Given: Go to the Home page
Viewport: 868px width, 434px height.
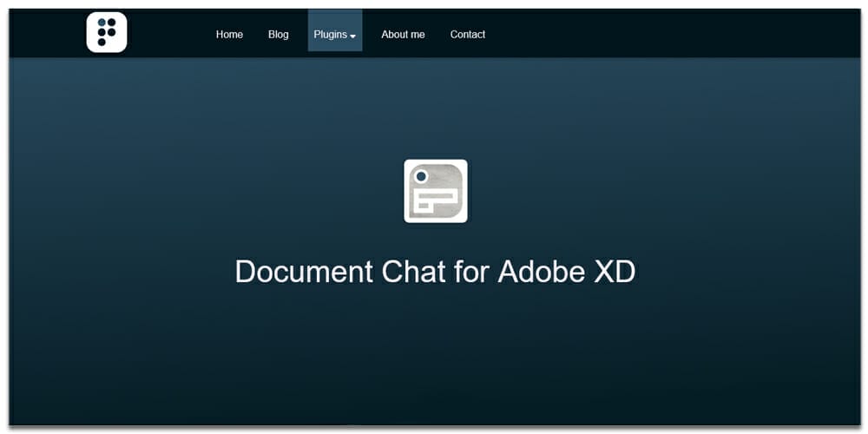Looking at the screenshot, I should (229, 35).
